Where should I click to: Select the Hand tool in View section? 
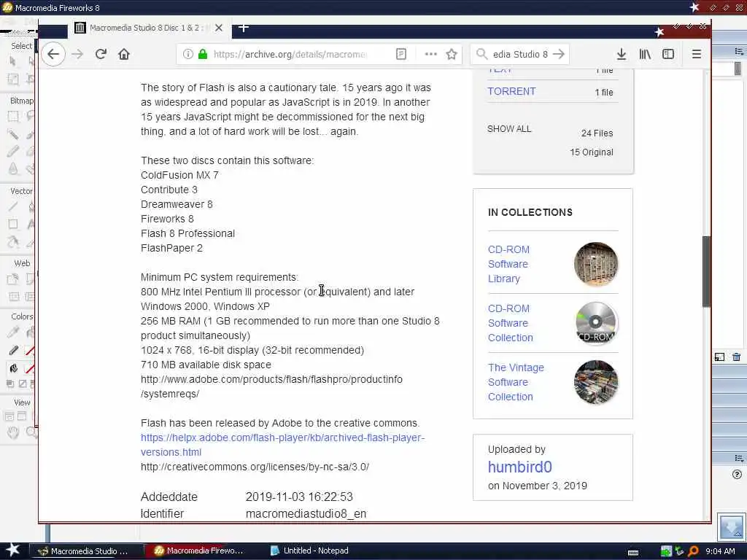[13, 433]
